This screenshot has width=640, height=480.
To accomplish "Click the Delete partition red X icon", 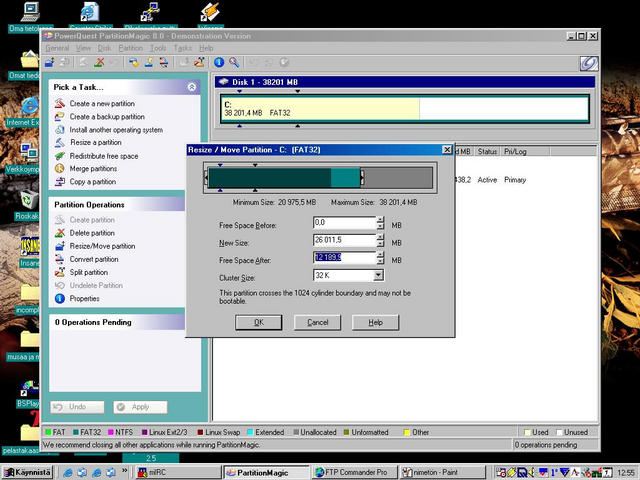I will (60, 233).
